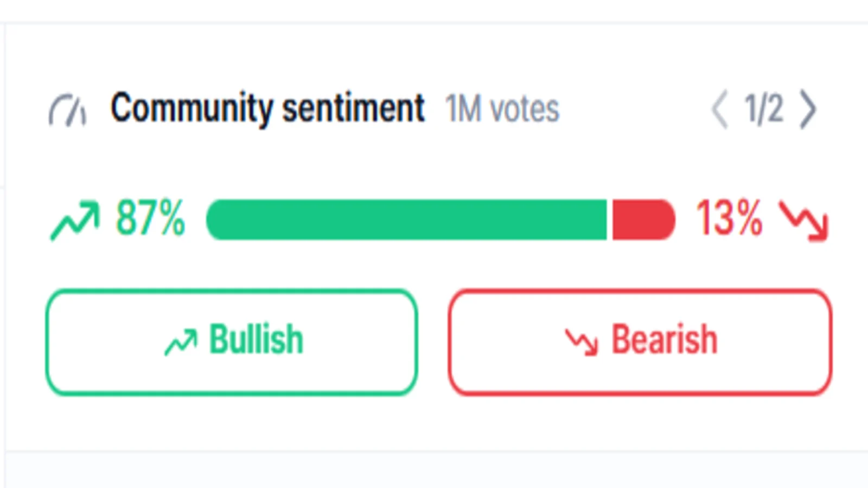Vote Bearish on community sentiment
The image size is (868, 488).
coord(640,342)
